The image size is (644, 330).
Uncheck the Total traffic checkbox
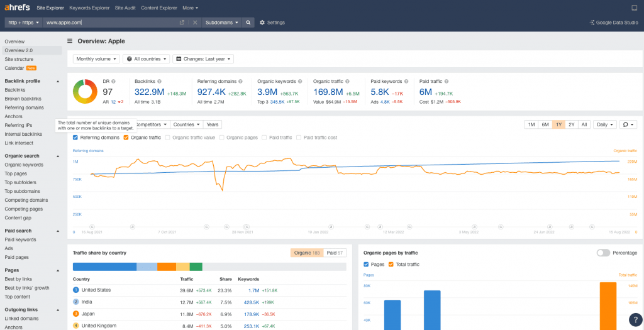coord(391,265)
